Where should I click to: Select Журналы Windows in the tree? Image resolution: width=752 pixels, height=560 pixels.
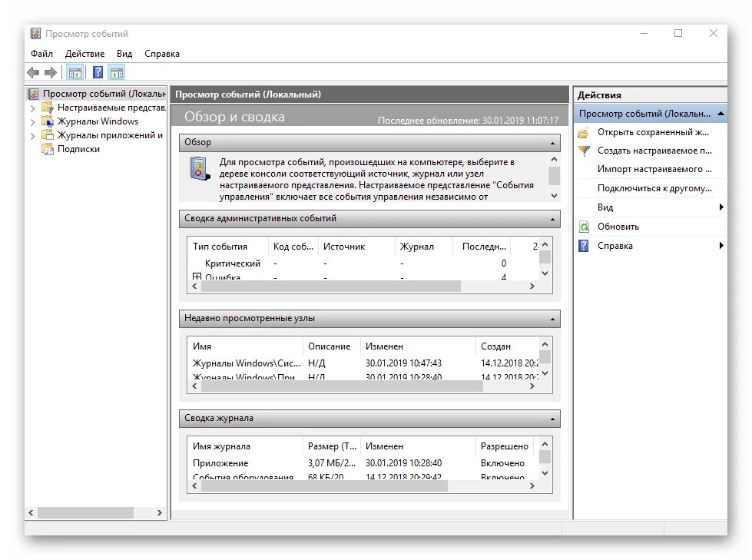[x=98, y=121]
